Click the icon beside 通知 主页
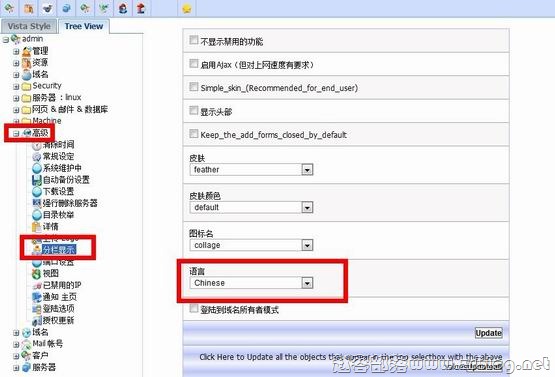 tap(37, 297)
